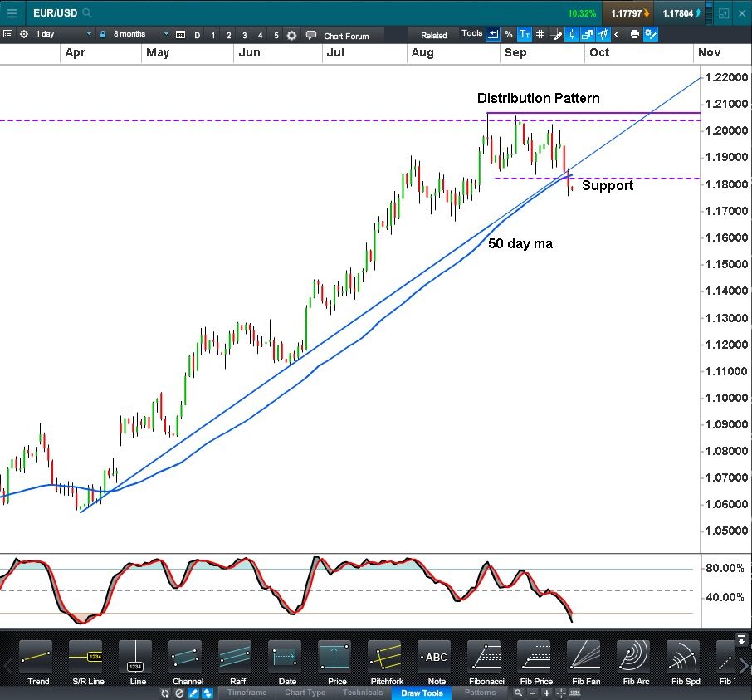
Task: Click the buy price 1.17804
Action: click(681, 13)
